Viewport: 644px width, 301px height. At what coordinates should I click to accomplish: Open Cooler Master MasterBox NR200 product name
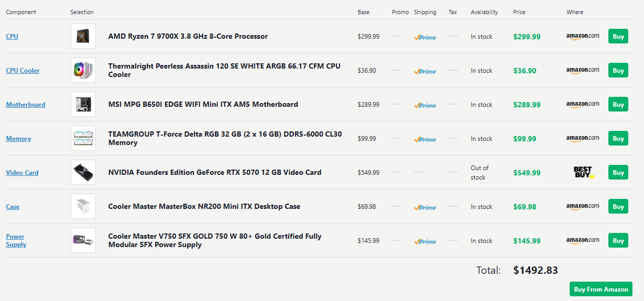(x=204, y=206)
